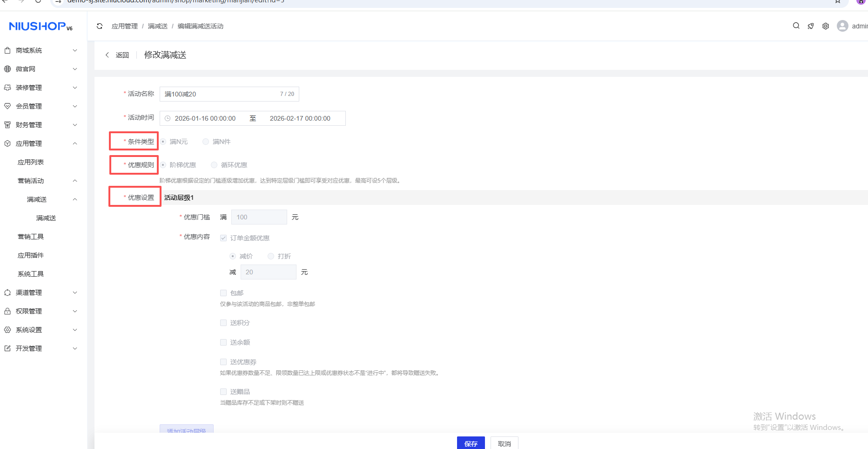This screenshot has width=868, height=449.
Task: Tick the 包邮 checkbox
Action: click(223, 293)
